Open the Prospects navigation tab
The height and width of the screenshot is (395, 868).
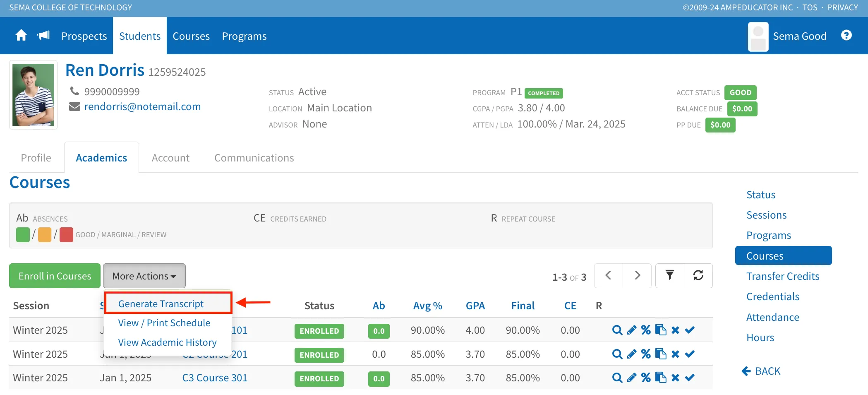(x=84, y=36)
